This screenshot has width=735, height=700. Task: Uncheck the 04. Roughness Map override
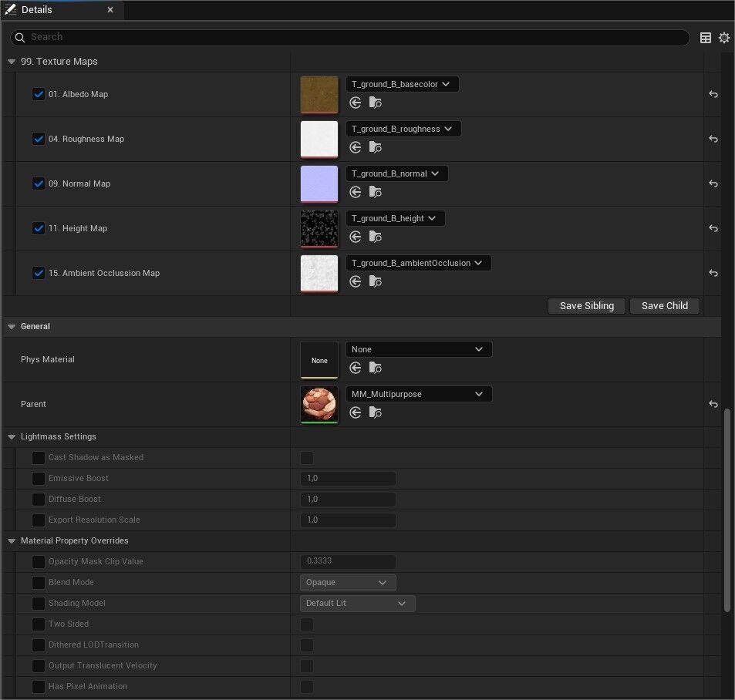(39, 139)
